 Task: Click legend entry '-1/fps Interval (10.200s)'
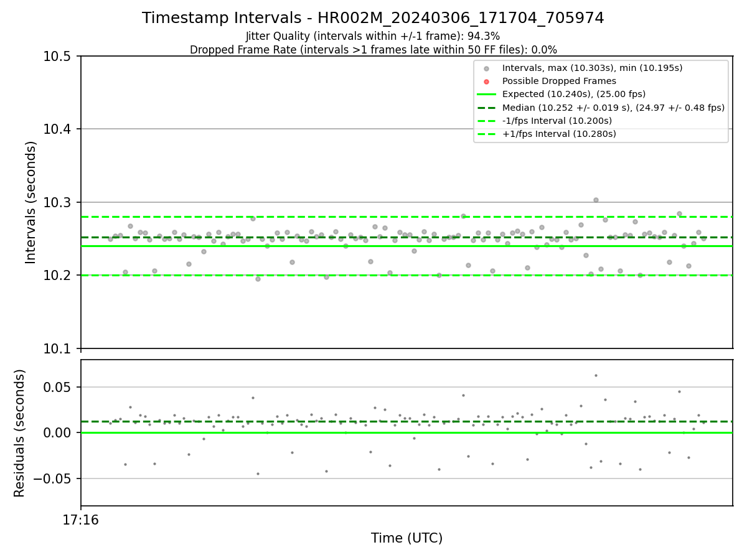tap(557, 121)
